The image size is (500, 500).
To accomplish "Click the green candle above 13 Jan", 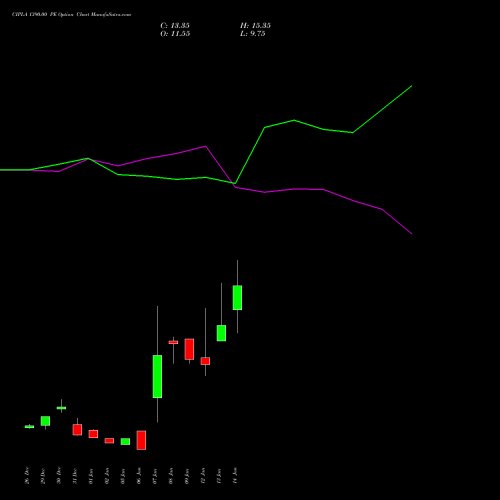I will (x=221, y=333).
